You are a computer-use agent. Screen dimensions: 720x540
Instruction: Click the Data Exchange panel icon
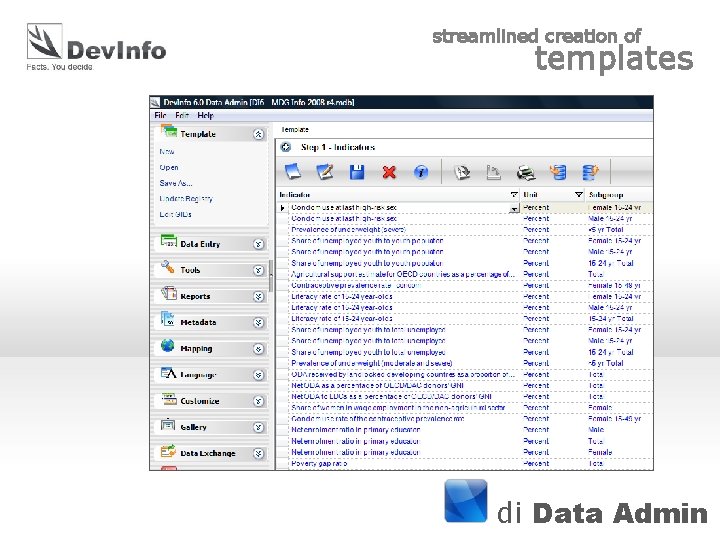click(169, 451)
